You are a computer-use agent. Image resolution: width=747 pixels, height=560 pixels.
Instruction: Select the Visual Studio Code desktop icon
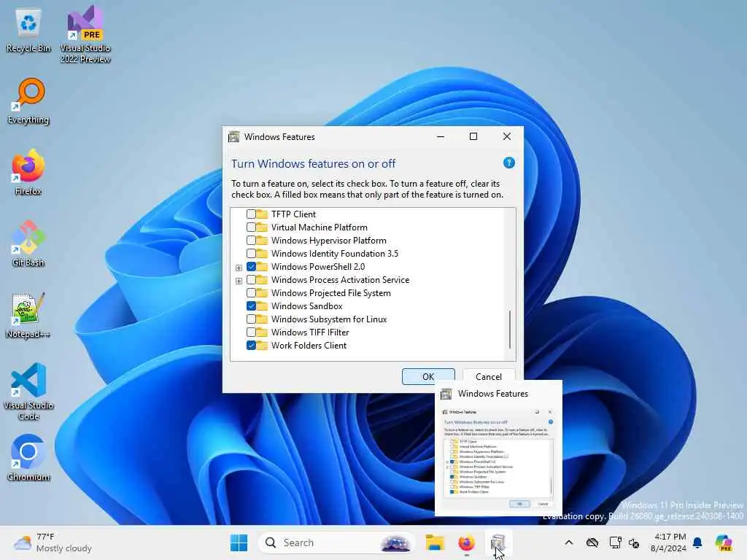(x=28, y=392)
